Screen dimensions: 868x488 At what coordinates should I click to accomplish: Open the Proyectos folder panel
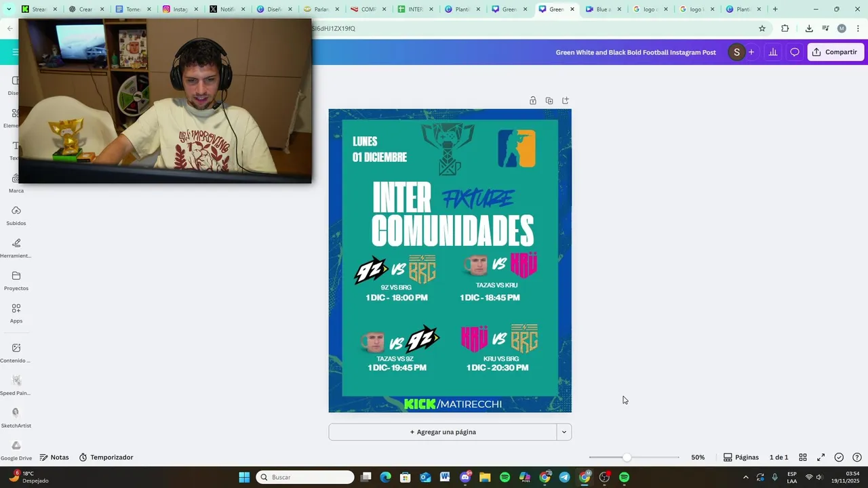tap(16, 281)
